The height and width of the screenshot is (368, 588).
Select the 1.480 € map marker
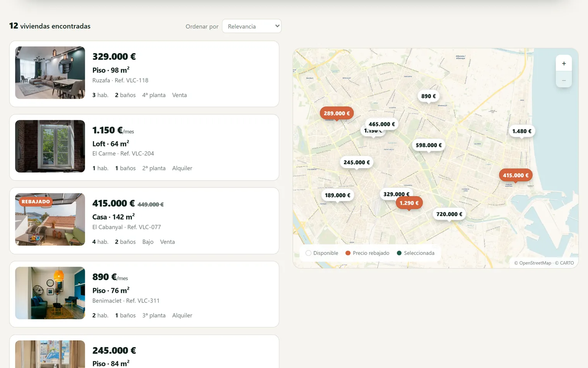click(522, 131)
